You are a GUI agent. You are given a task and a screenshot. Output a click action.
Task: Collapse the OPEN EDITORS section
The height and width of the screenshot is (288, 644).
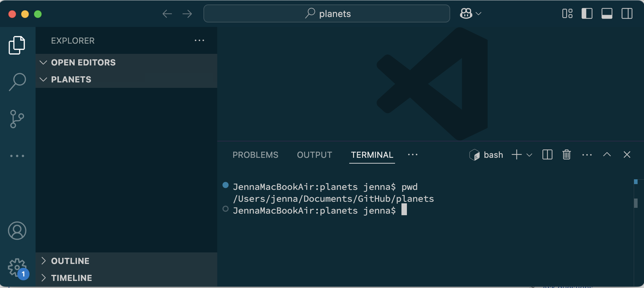(x=126, y=62)
